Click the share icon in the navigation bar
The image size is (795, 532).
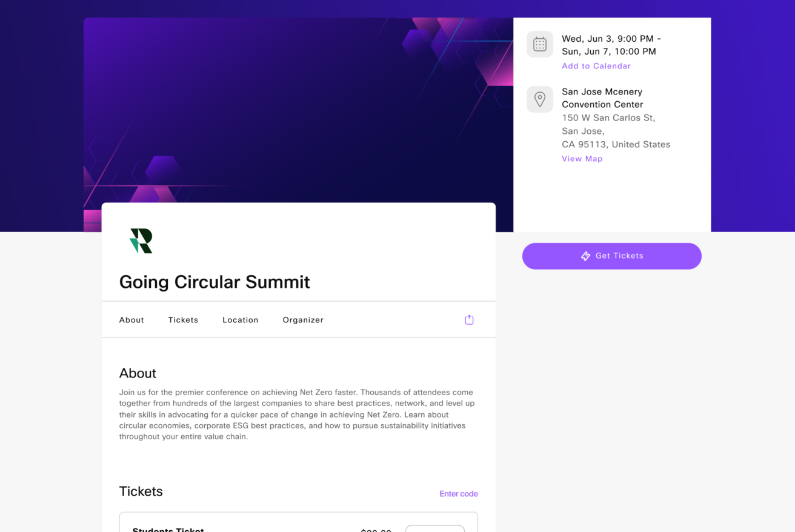[x=469, y=320]
